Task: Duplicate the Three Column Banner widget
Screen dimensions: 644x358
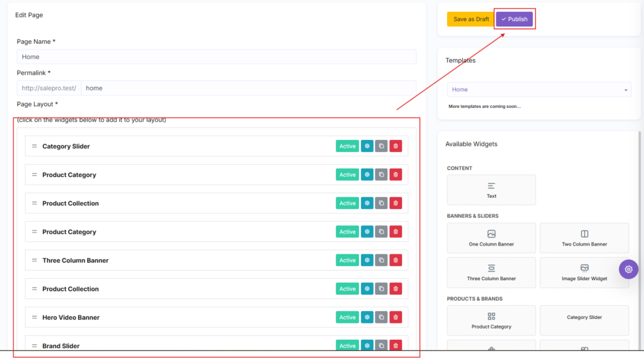Action: click(381, 260)
